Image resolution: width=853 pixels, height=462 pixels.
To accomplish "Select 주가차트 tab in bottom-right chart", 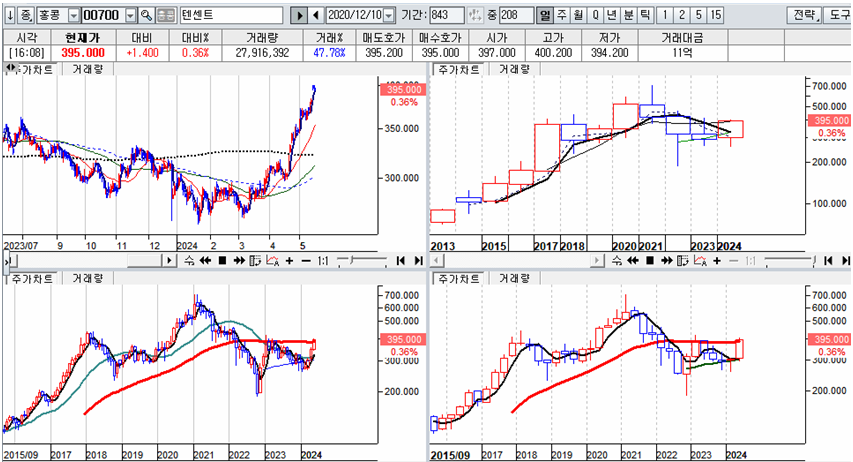I will point(457,277).
